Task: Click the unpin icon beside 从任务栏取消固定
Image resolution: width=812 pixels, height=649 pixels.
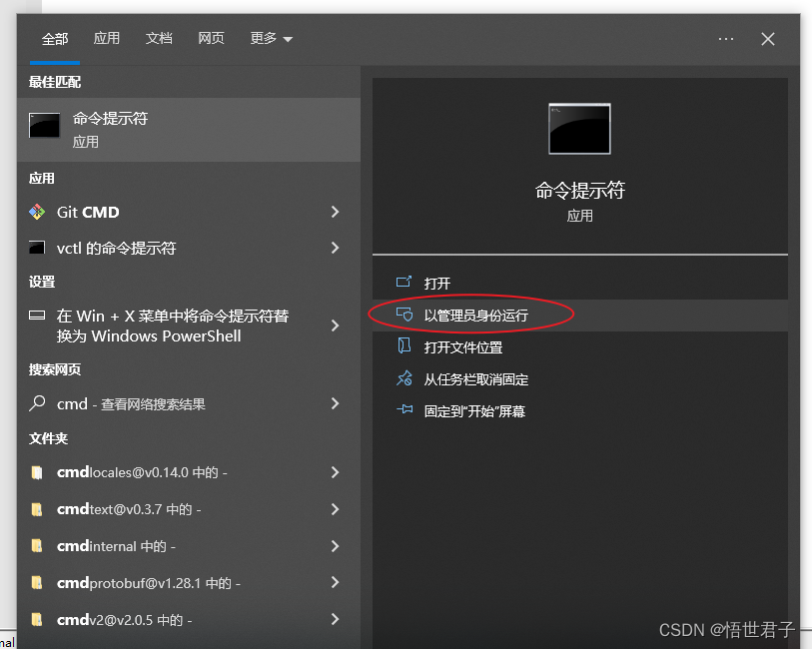Action: click(404, 378)
